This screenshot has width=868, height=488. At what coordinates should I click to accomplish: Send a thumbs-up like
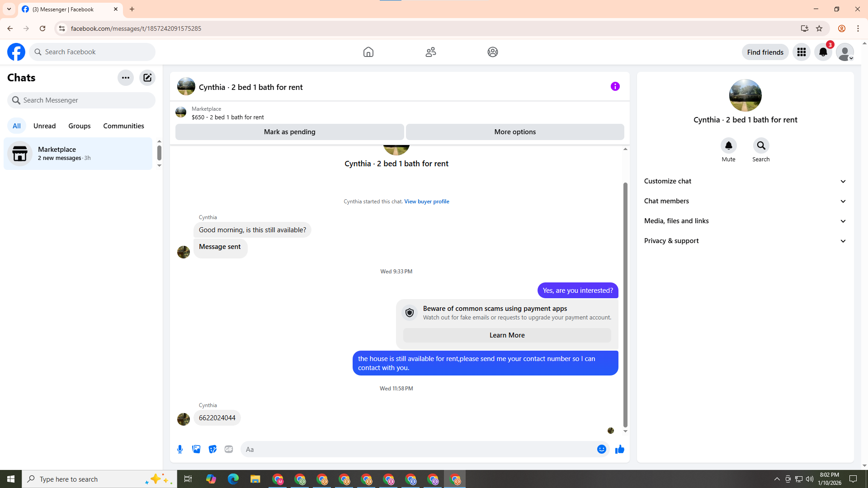pos(619,449)
